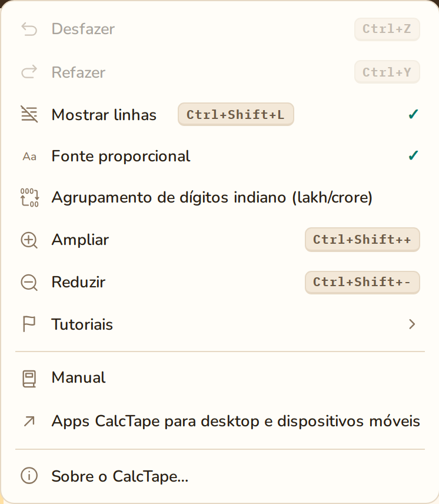The image size is (439, 504).
Task: Click the flag icon next to Tutoriais
Action: (x=29, y=324)
